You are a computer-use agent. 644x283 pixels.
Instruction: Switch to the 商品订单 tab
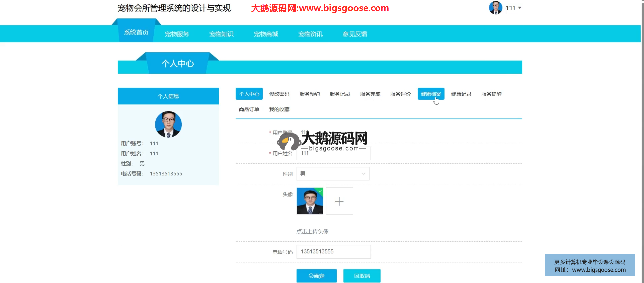click(x=249, y=109)
